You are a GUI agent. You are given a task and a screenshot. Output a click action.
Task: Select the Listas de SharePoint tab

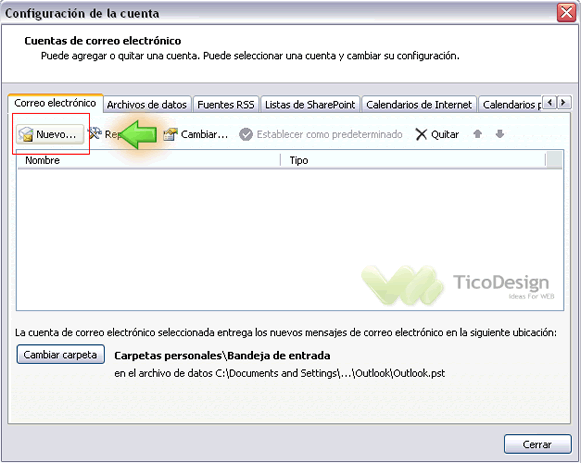(310, 104)
